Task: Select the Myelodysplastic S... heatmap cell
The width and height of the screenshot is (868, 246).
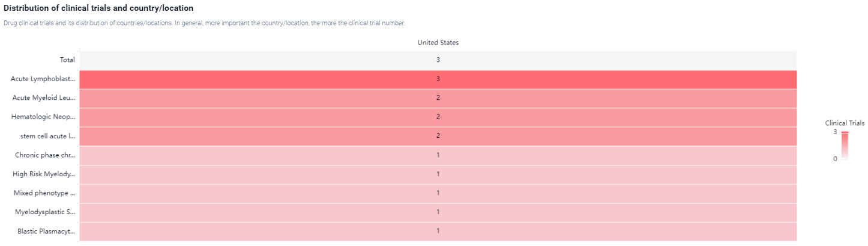Action: [438, 212]
